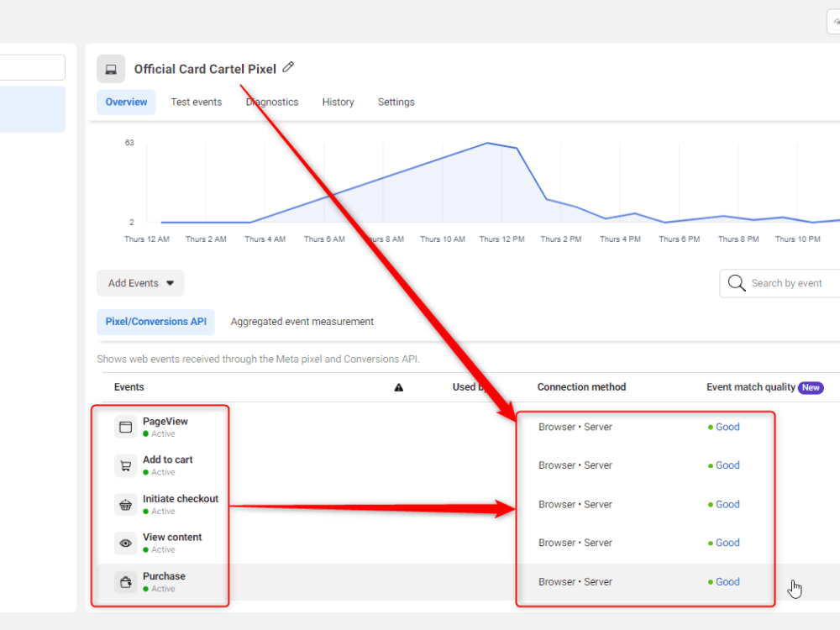840x630 pixels.
Task: Click the search magnifier icon
Action: pyautogui.click(x=737, y=283)
